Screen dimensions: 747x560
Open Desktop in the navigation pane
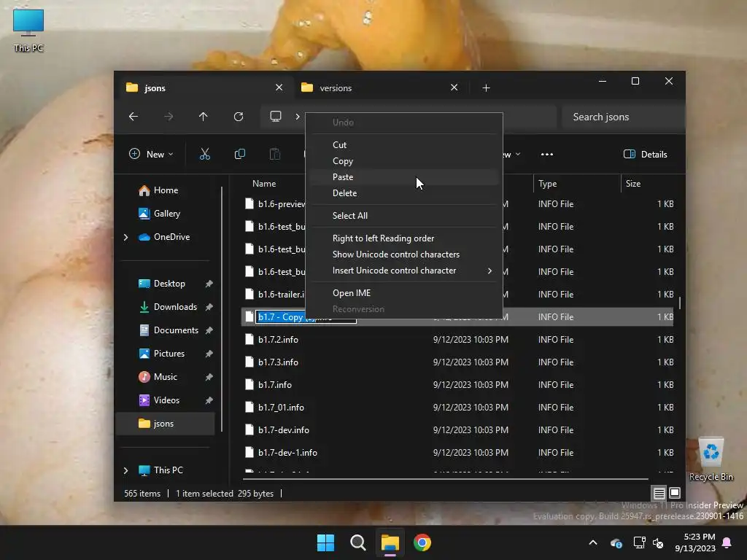click(169, 284)
